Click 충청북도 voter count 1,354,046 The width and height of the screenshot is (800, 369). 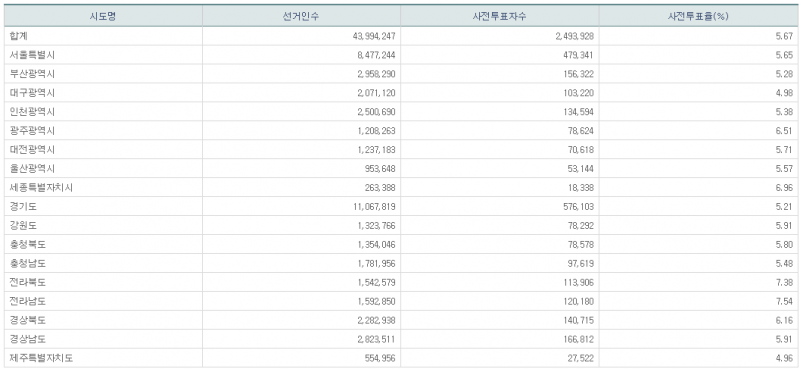pos(376,244)
